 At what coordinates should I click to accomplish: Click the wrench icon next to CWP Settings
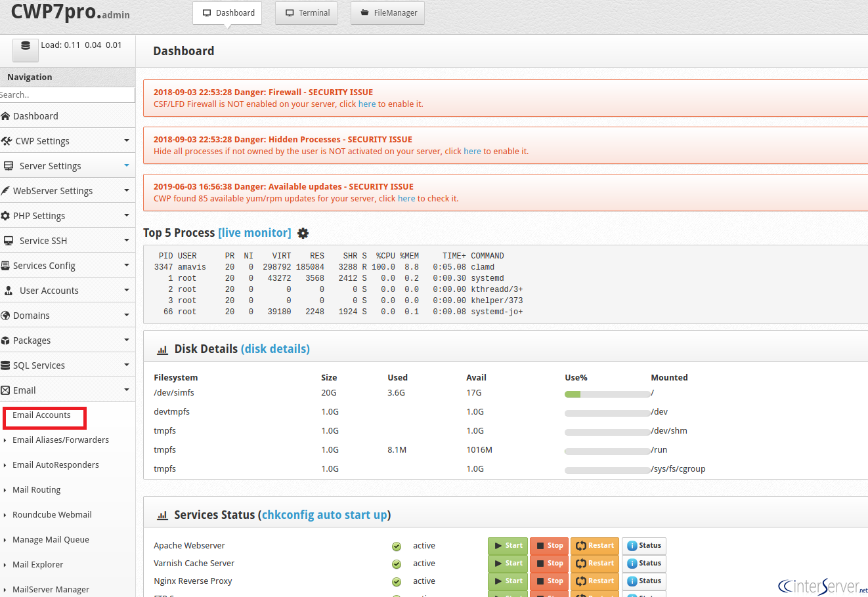pyautogui.click(x=7, y=141)
